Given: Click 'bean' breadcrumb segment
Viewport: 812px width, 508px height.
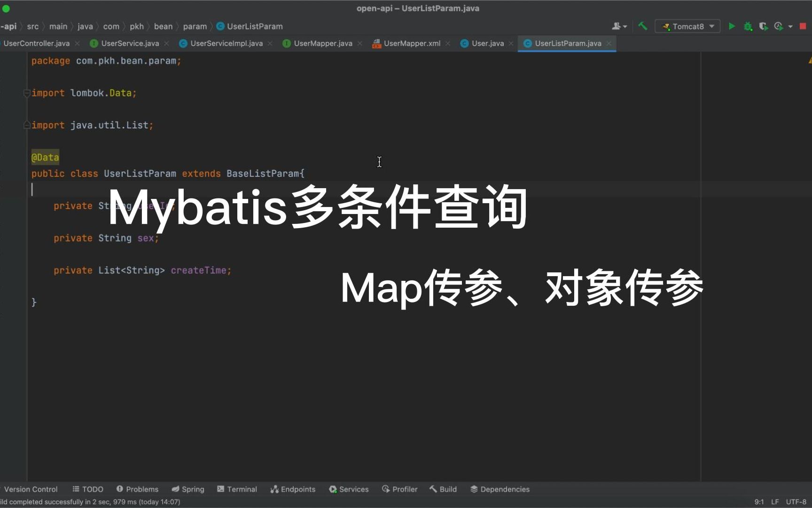Looking at the screenshot, I should click(x=163, y=26).
